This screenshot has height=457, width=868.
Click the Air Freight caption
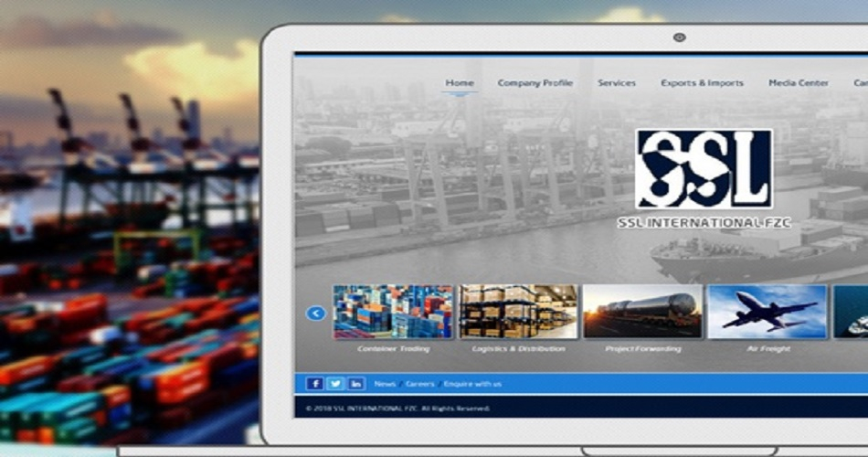[x=768, y=349]
